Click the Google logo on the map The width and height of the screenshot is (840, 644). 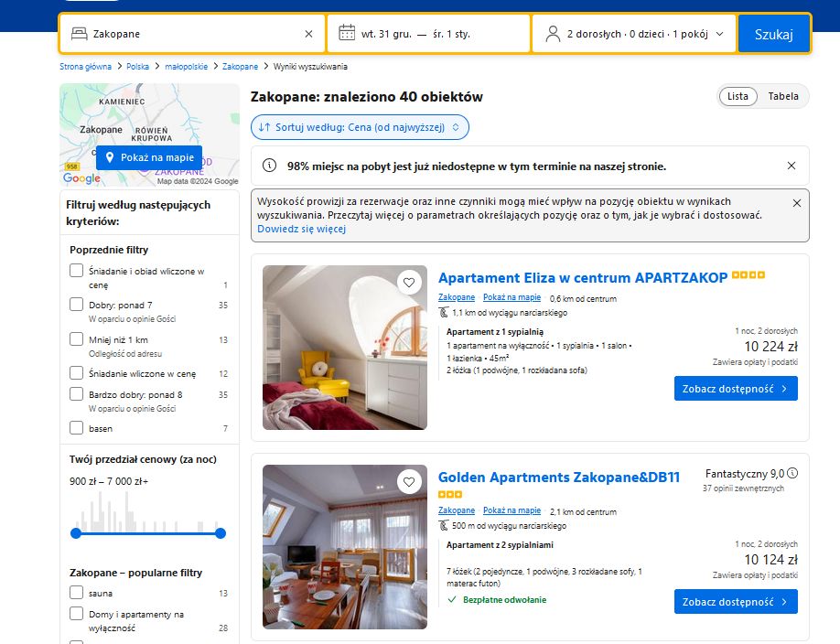click(x=81, y=178)
